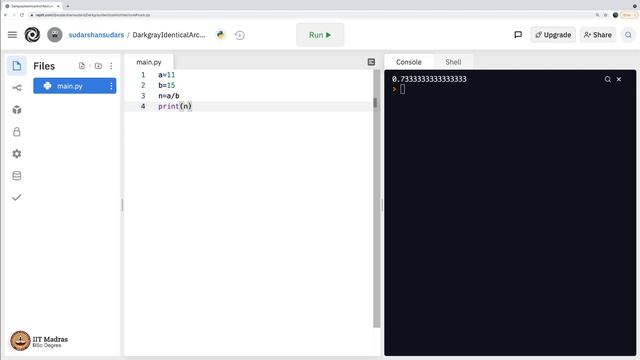Open the hamburger navigation menu
The width and height of the screenshot is (640, 360).
point(12,35)
